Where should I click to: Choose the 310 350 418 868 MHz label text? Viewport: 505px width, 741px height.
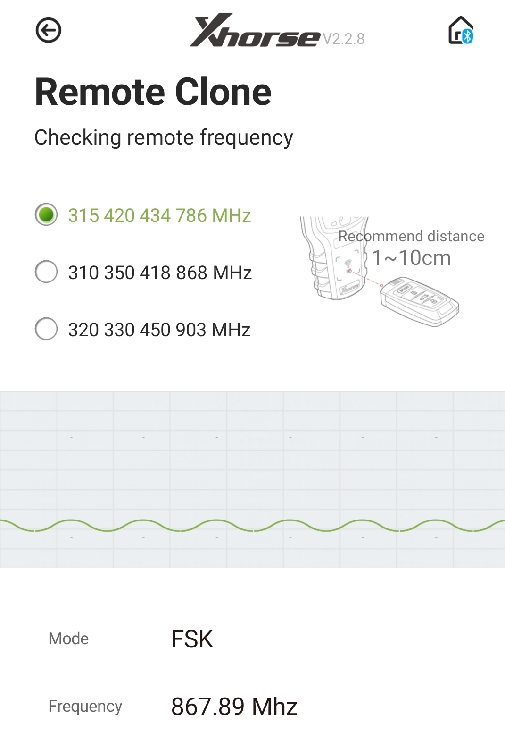[x=160, y=273]
